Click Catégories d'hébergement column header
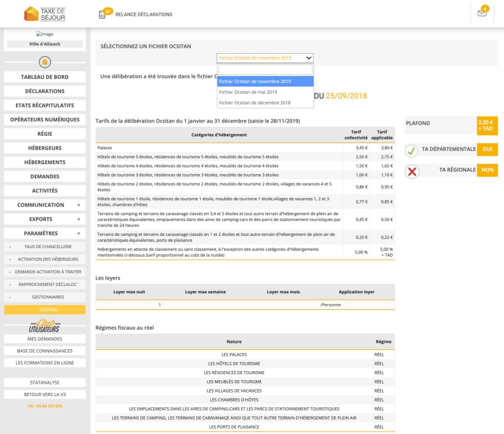The height and width of the screenshot is (434, 504). tap(219, 135)
